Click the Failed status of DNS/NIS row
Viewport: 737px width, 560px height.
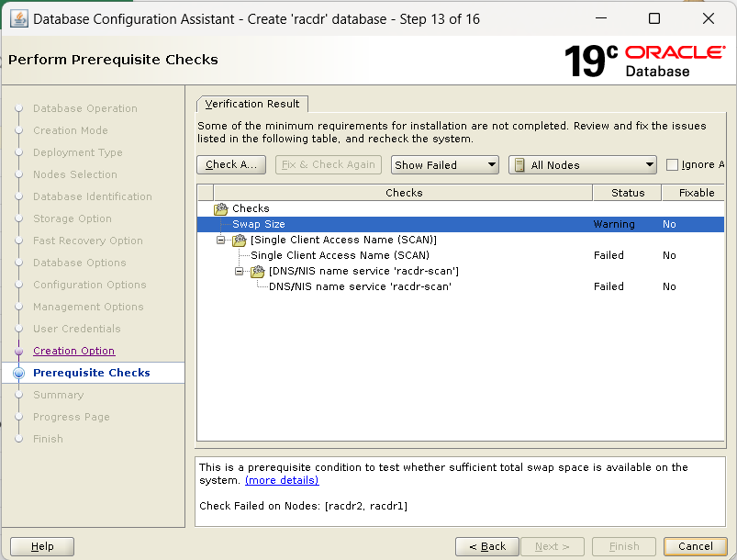(609, 286)
